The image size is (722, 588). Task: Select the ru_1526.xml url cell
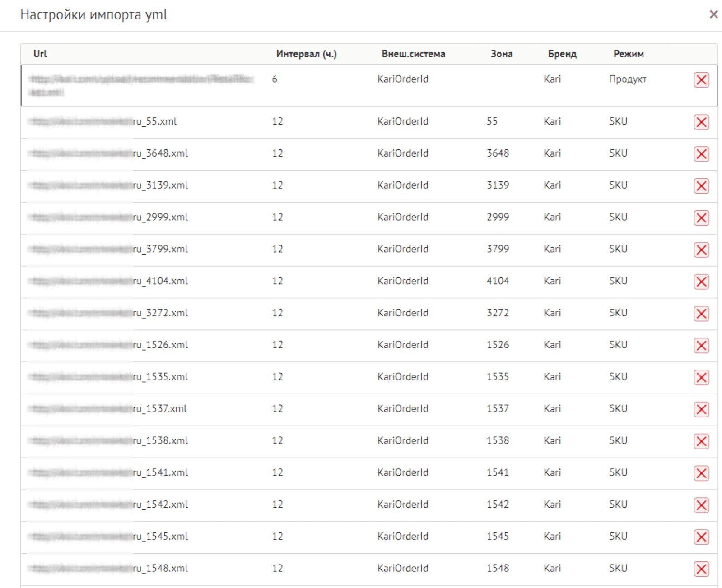pos(109,345)
